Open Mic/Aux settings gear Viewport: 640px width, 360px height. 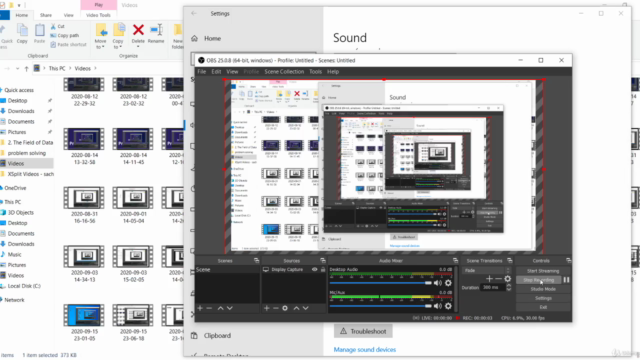click(x=448, y=306)
